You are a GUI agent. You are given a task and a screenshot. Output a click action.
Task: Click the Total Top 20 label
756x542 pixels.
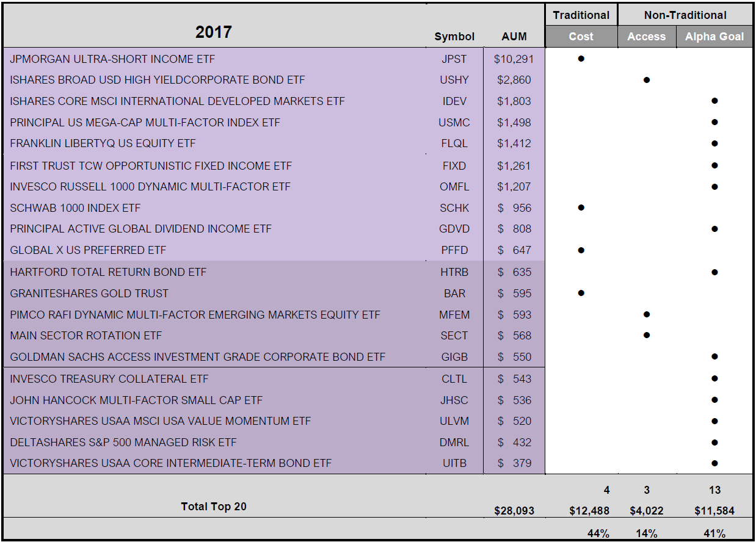(214, 506)
